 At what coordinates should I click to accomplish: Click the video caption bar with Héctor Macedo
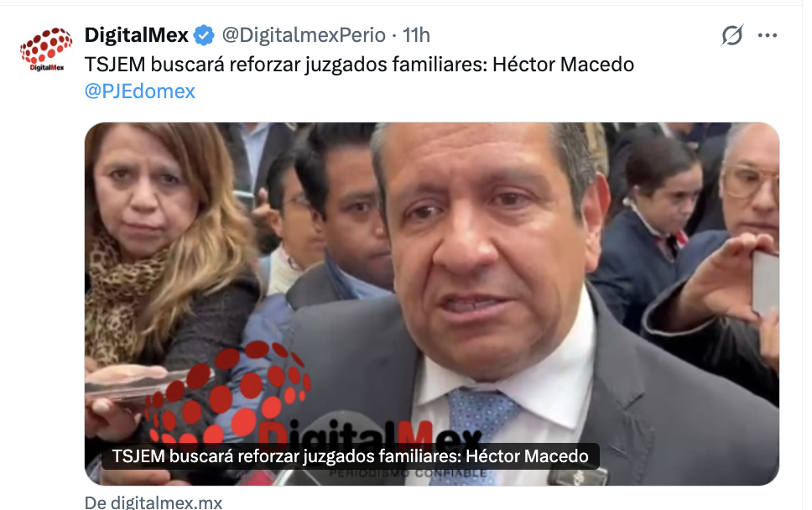click(350, 456)
